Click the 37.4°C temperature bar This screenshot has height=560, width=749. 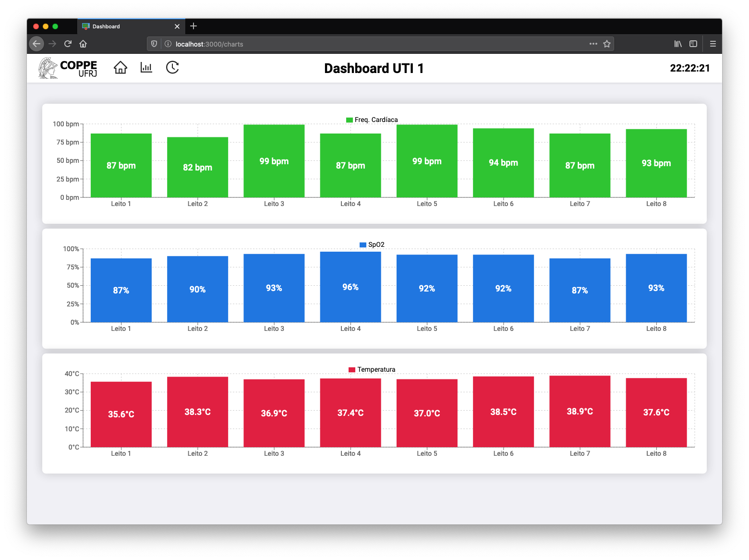350,413
